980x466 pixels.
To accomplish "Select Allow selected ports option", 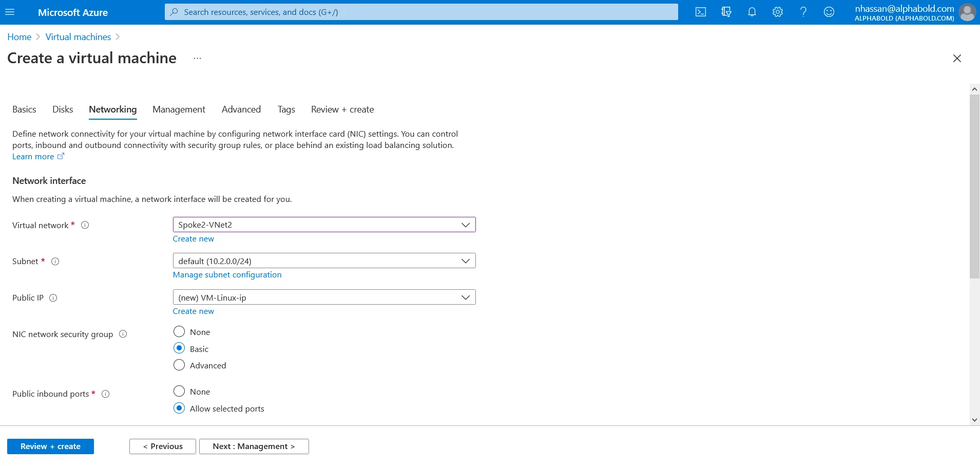I will (179, 408).
